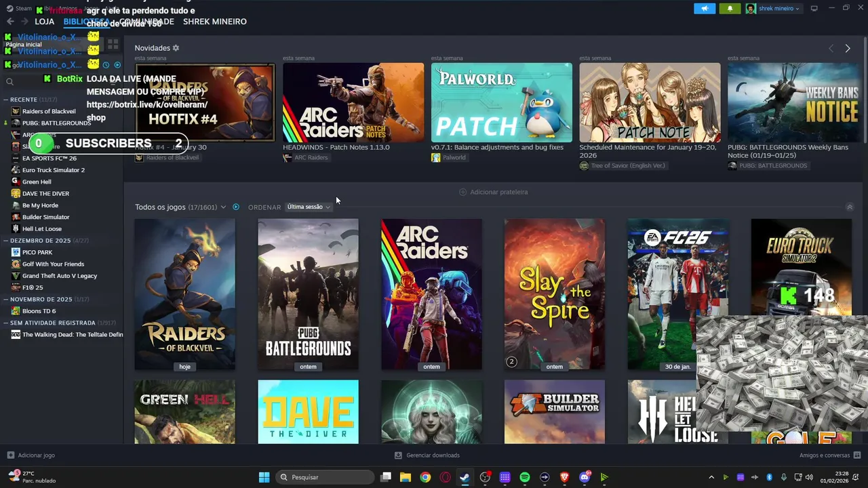Viewport: 868px width, 488px height.
Task: Open File Explorer from the taskbar
Action: (405, 477)
